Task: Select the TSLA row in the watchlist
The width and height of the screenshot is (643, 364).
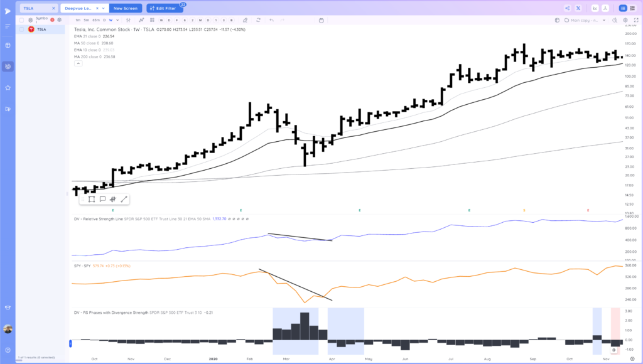Action: [x=41, y=29]
